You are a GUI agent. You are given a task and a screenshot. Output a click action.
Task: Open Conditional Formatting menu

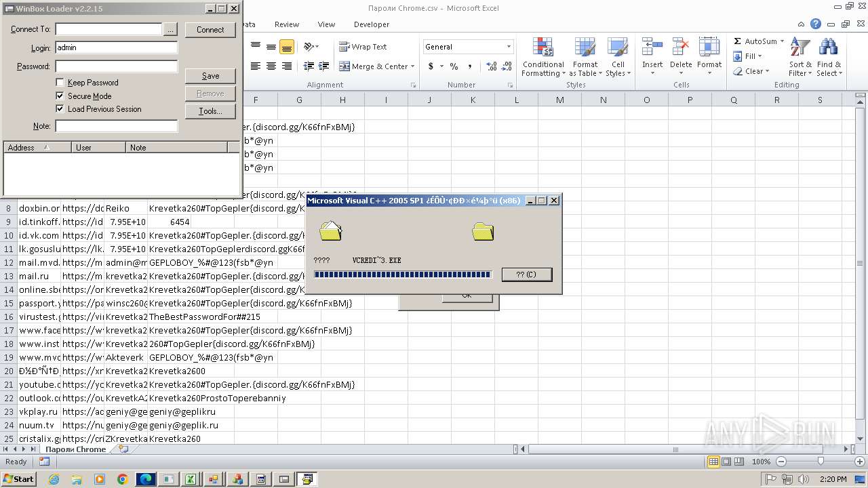542,58
